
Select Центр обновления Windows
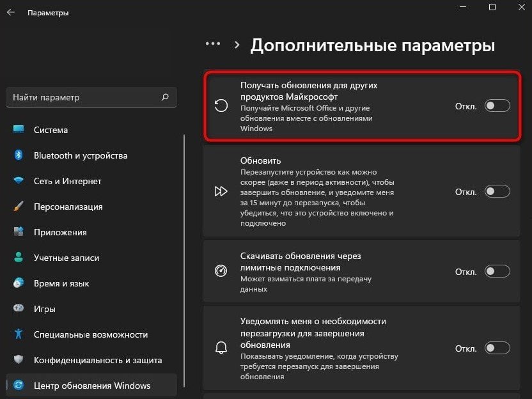tap(91, 386)
